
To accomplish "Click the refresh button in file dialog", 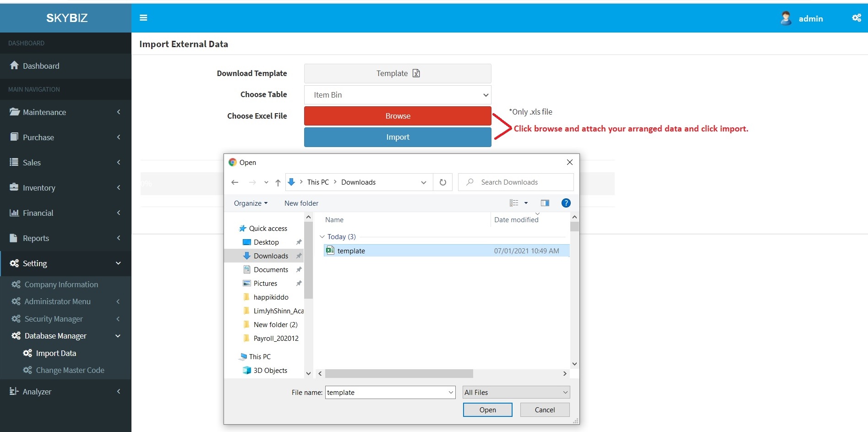I will click(442, 182).
